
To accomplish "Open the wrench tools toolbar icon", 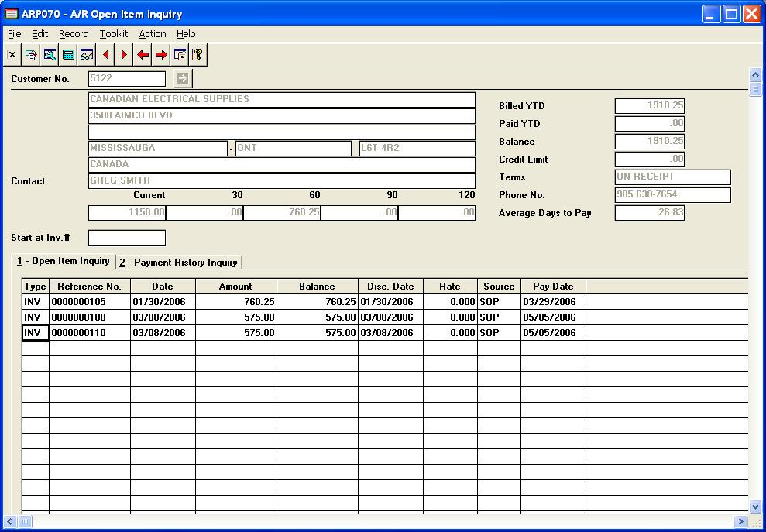I will pos(50,55).
